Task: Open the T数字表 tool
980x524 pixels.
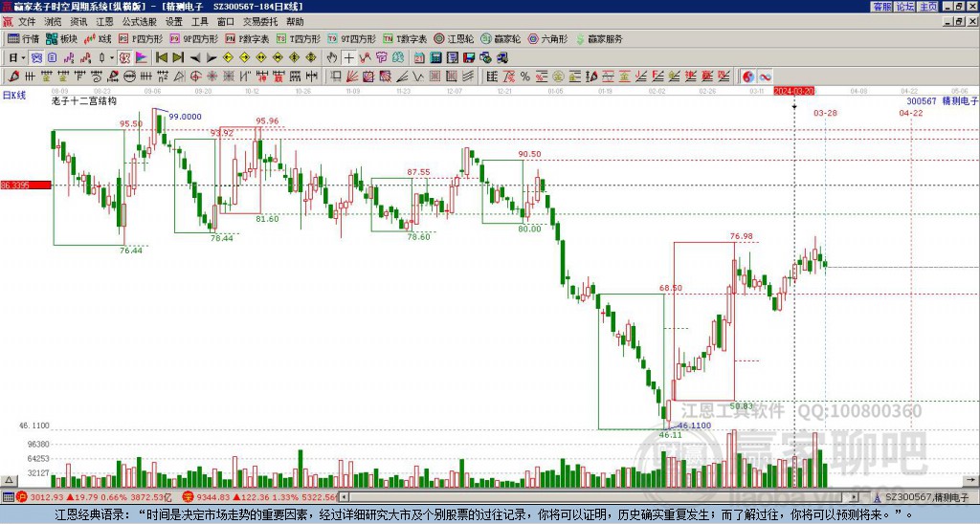Action: tap(405, 38)
